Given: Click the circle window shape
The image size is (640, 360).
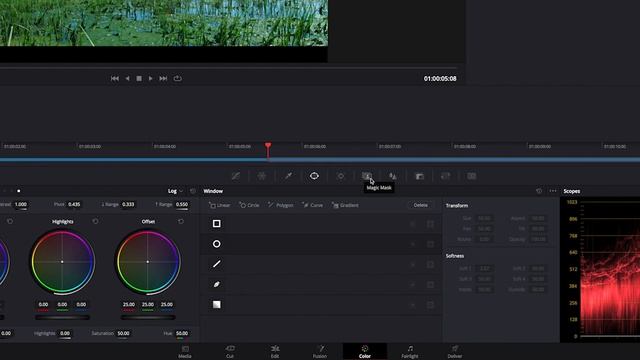Looking at the screenshot, I should point(217,244).
